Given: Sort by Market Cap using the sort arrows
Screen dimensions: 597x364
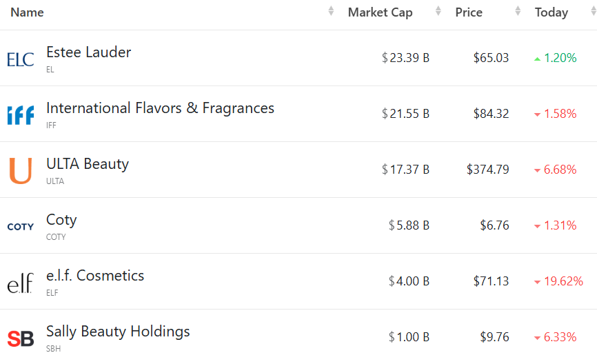Looking at the screenshot, I should 438,12.
